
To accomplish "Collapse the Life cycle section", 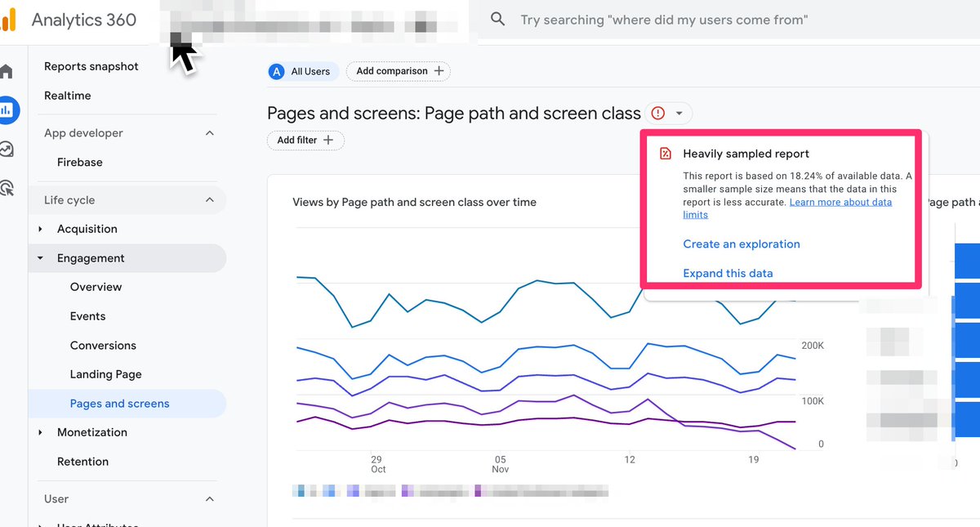I will (210, 200).
